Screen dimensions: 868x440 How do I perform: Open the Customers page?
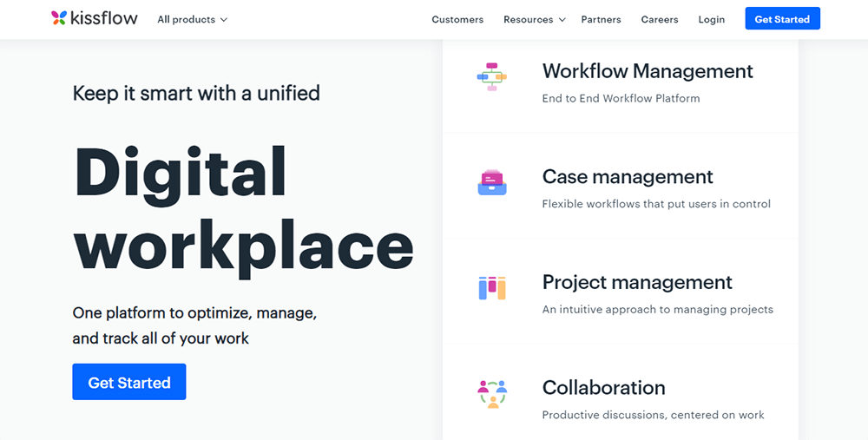457,19
